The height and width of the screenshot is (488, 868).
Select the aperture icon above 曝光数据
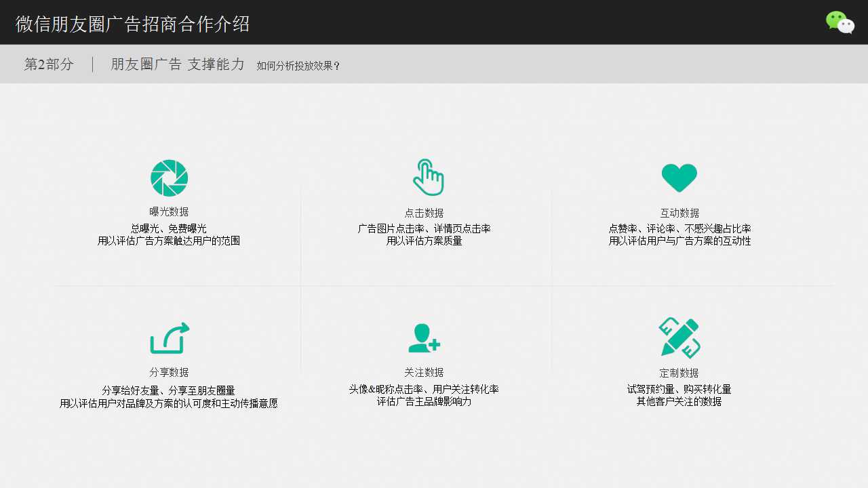point(169,178)
